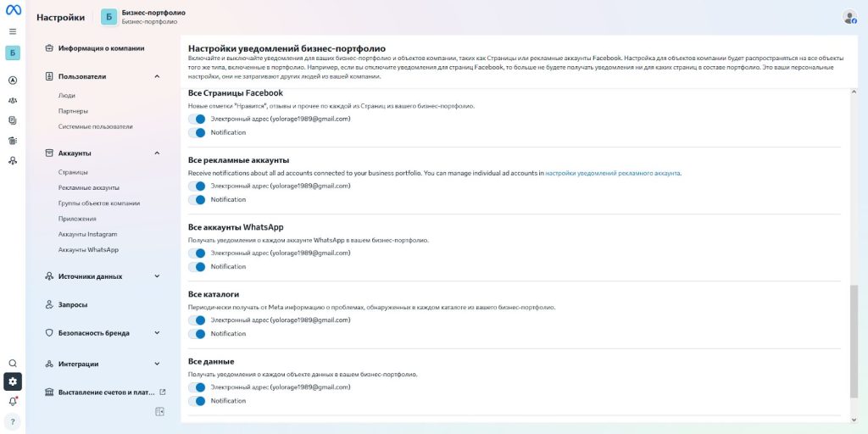Expand the Безопасность бренда chevron
This screenshot has width=868, height=434.
pos(157,333)
